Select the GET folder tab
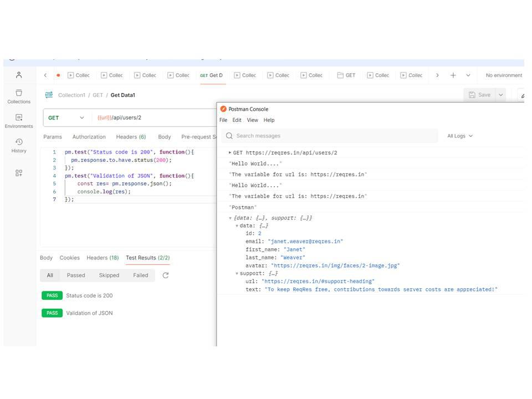 346,75
